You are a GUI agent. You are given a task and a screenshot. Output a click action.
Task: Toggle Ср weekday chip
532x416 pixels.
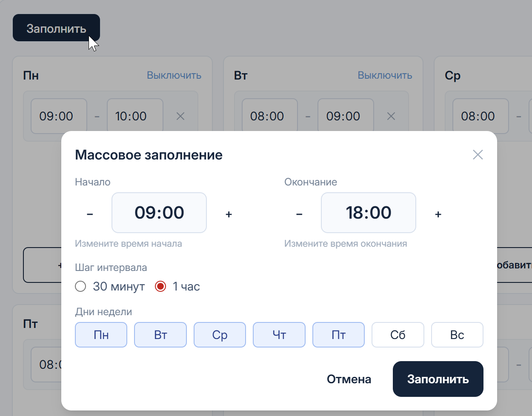220,335
